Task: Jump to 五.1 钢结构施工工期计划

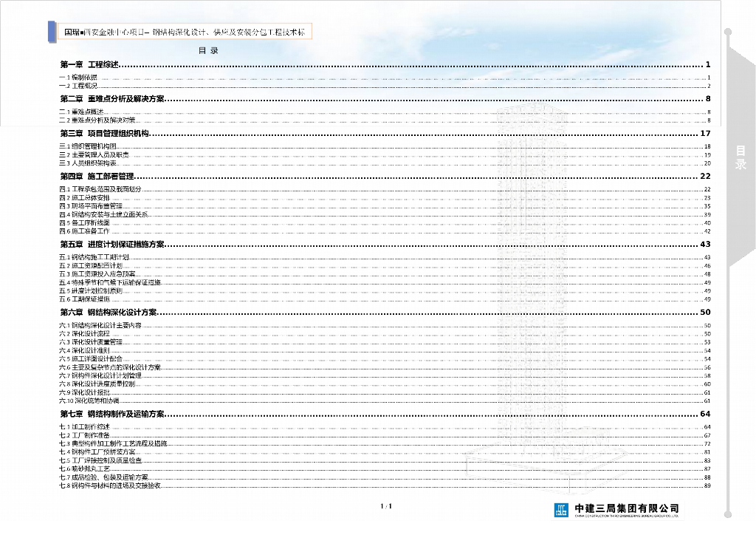Action: (x=385, y=258)
